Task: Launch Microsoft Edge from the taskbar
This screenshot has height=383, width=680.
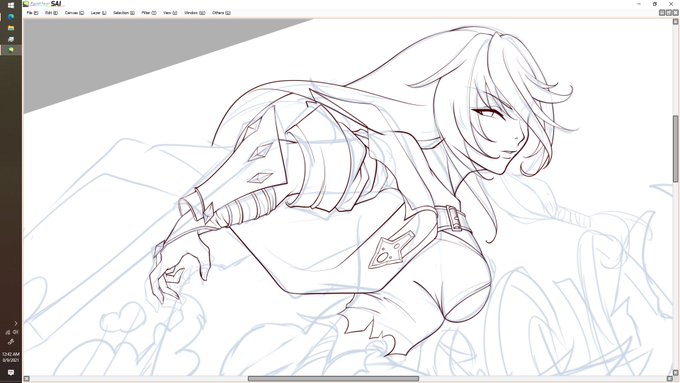Action: point(11,17)
